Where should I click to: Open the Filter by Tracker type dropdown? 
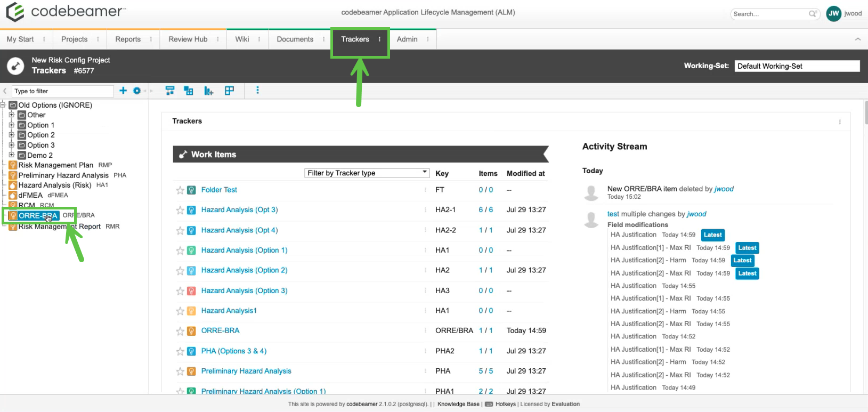pyautogui.click(x=367, y=173)
